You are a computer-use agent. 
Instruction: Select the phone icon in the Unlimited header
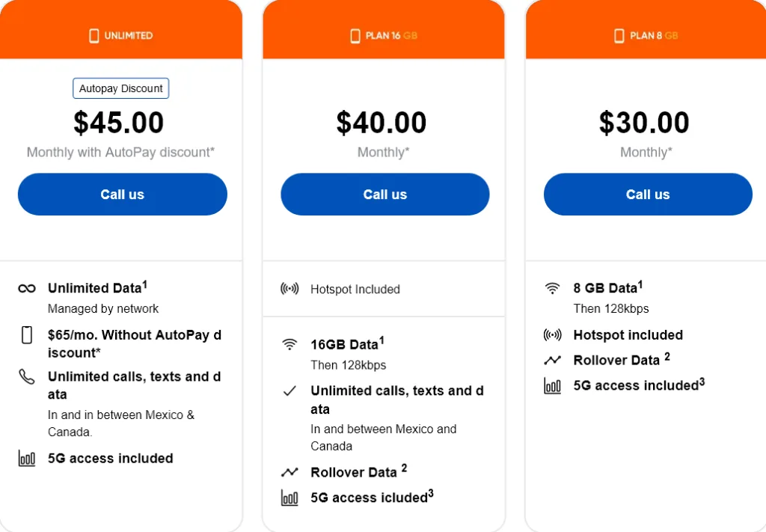pos(93,35)
